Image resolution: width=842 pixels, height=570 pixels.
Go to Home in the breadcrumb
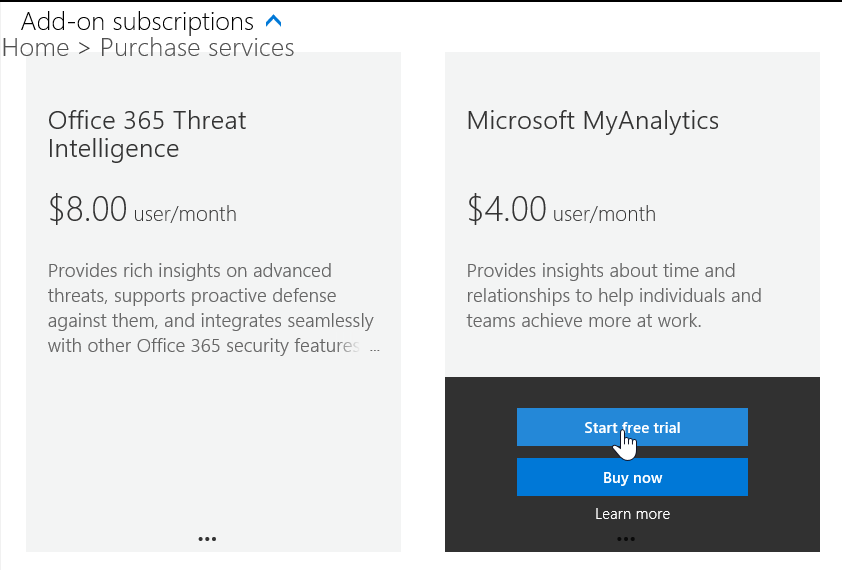tap(35, 48)
